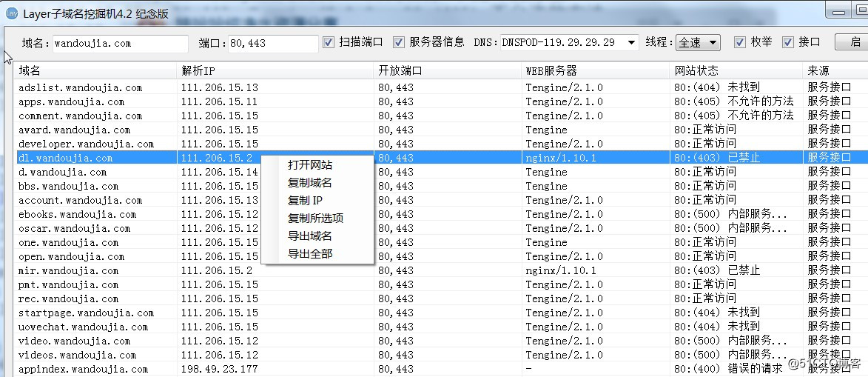Image resolution: width=868 pixels, height=377 pixels.
Task: Select apps.wandoujia.com row
Action: (441, 102)
